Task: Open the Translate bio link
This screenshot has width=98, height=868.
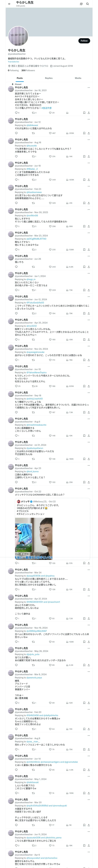Action: tap(14, 62)
